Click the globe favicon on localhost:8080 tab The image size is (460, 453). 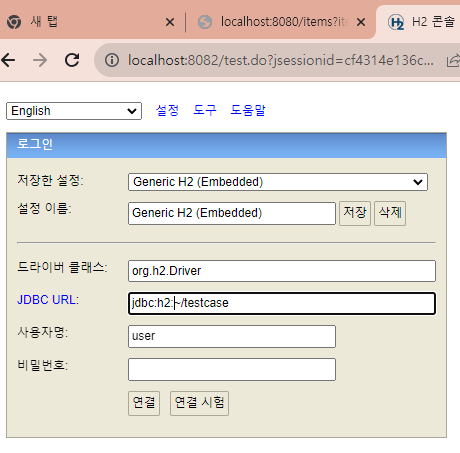click(x=205, y=22)
